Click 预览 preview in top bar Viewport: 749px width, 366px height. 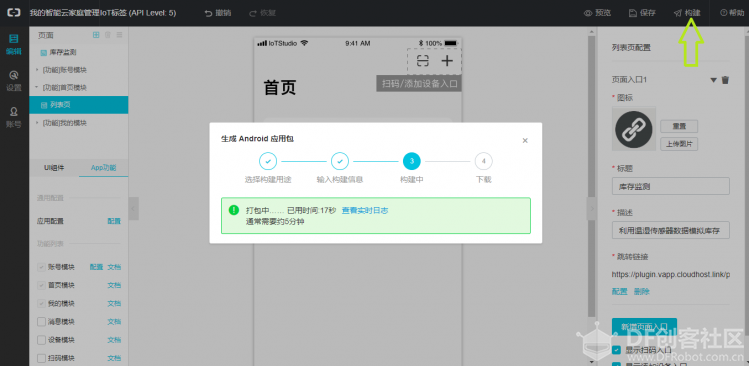tap(598, 13)
